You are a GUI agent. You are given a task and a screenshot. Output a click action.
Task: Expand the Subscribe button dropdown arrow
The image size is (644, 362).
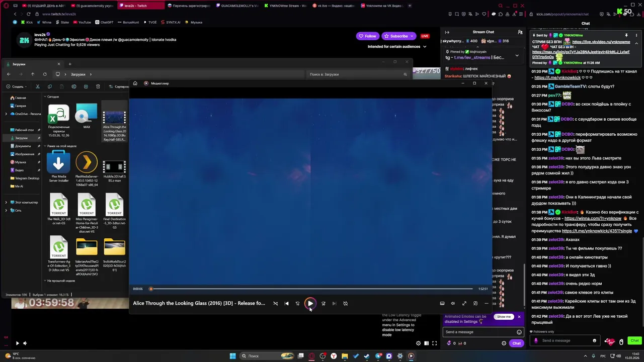(x=413, y=36)
